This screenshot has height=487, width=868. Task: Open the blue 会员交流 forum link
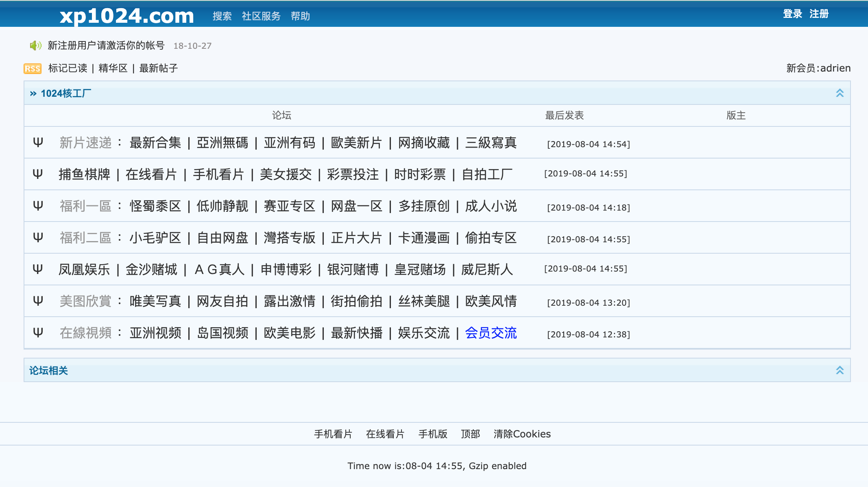[491, 333]
